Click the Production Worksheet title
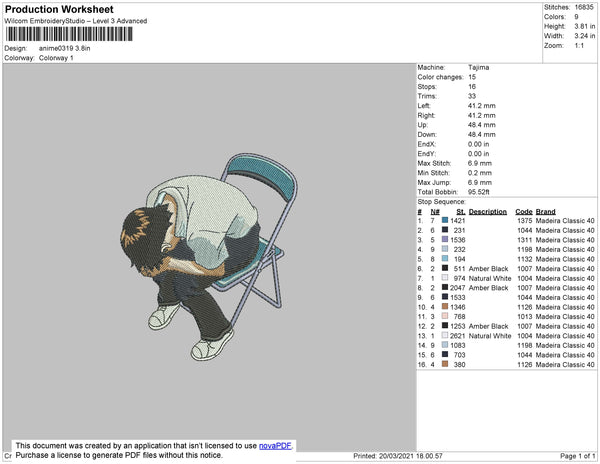Image resolution: width=600 pixels, height=464 pixels. coord(57,9)
